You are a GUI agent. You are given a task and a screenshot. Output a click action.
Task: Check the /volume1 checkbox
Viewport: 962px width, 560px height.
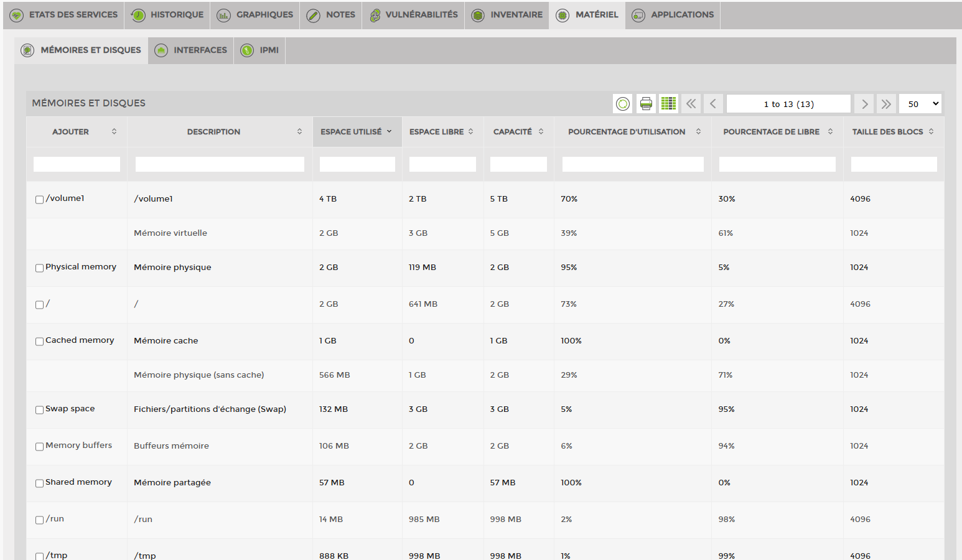point(39,200)
